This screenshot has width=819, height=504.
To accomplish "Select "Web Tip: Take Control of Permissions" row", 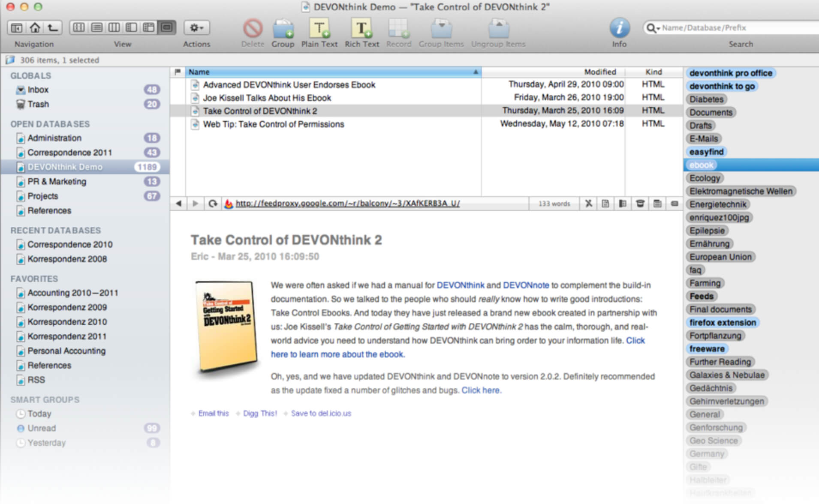I will point(426,124).
